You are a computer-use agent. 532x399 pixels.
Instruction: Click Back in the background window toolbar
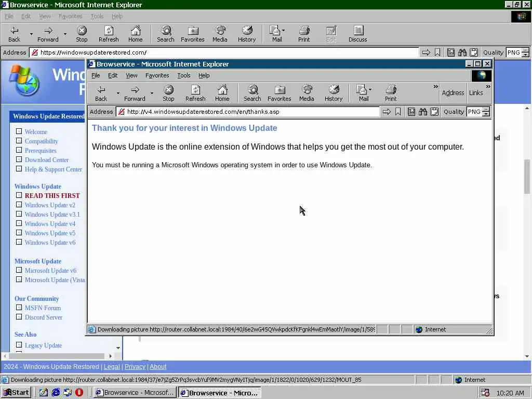point(14,34)
